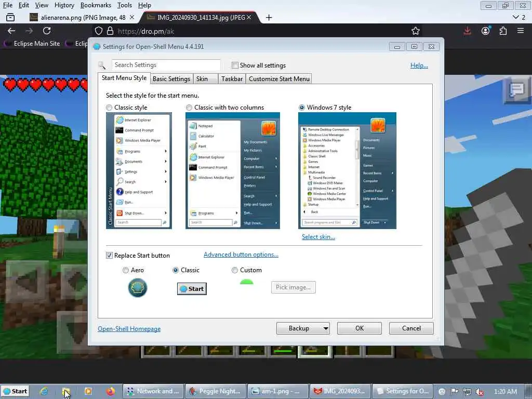The width and height of the screenshot is (532, 399).
Task: Select the Start Menu Style tab
Action: click(124, 78)
